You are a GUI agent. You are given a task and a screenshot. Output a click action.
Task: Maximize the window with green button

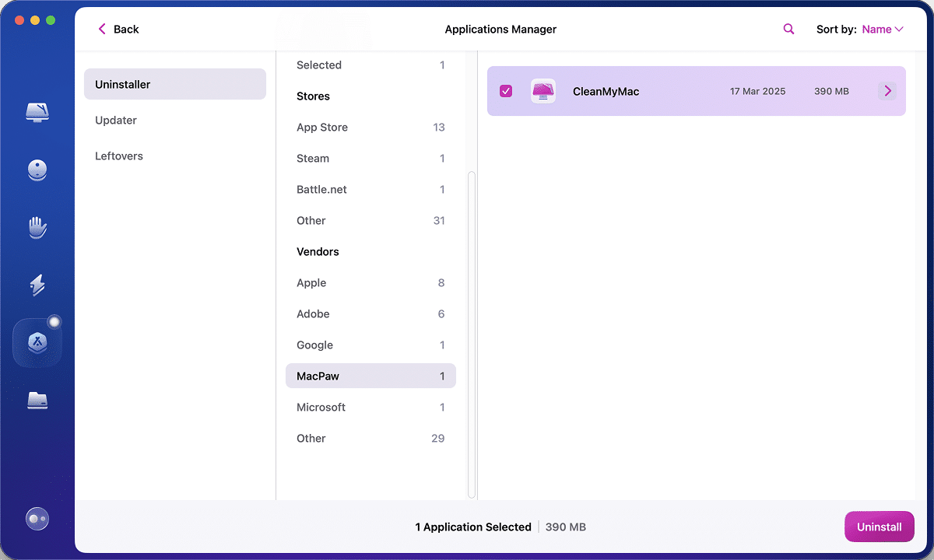point(51,19)
